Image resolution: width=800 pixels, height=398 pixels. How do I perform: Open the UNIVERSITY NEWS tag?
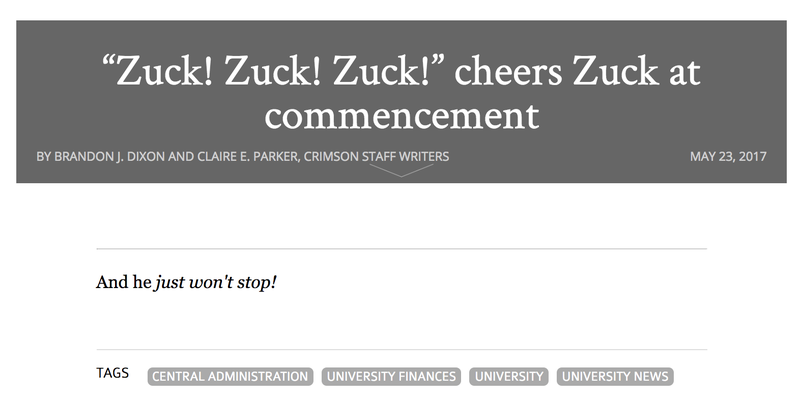tap(615, 377)
